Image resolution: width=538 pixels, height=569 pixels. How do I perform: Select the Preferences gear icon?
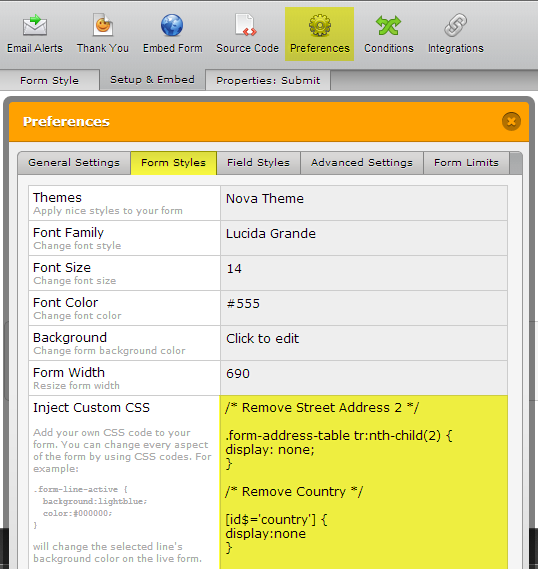click(x=320, y=25)
